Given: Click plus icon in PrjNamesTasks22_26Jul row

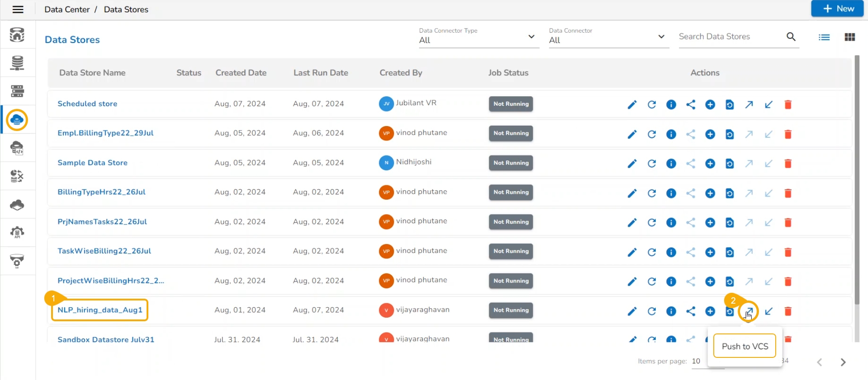Looking at the screenshot, I should 710,223.
